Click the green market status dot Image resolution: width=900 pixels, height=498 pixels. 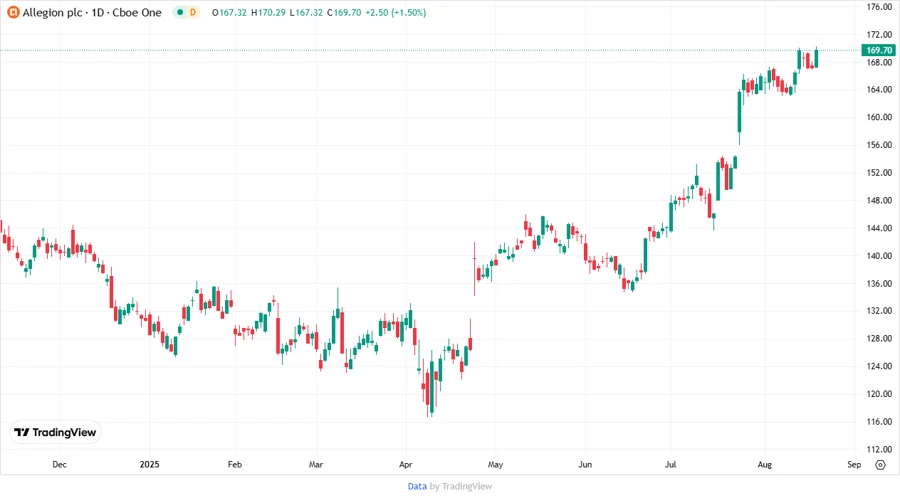(178, 13)
